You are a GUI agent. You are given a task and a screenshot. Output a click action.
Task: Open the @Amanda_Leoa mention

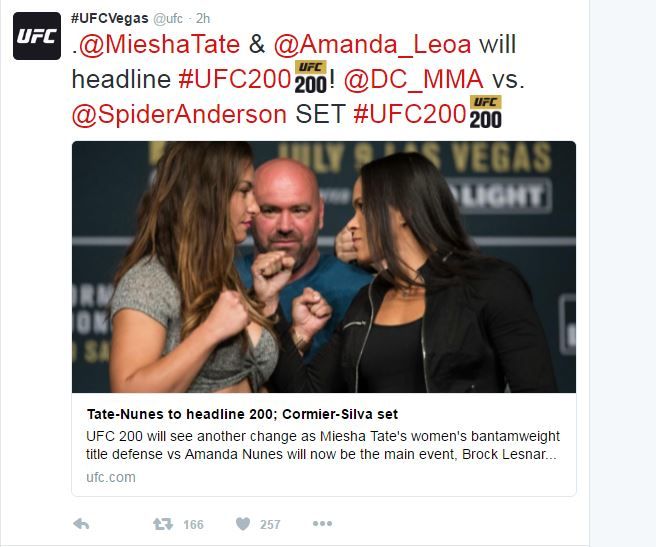(372, 44)
